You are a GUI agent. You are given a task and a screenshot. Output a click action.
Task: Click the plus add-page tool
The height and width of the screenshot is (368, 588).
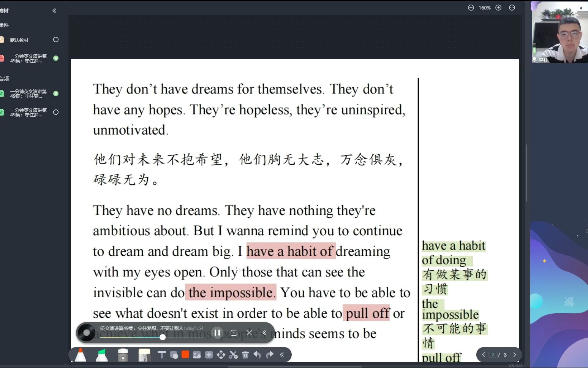pyautogui.click(x=209, y=355)
